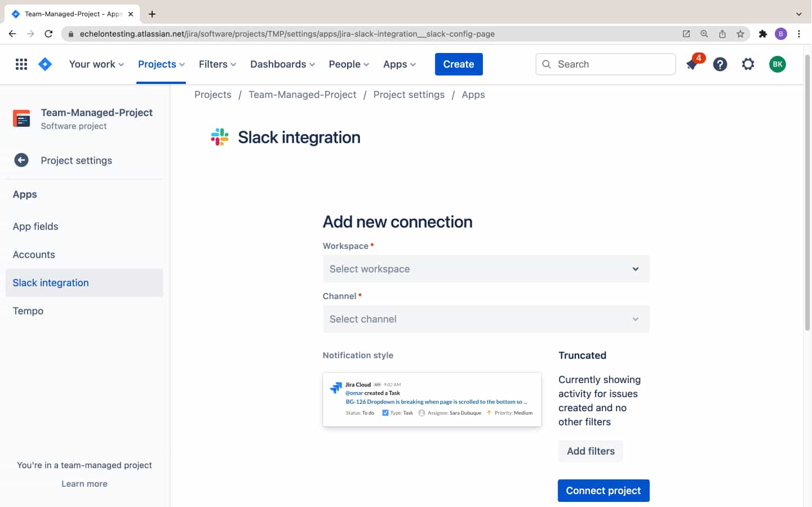812x507 pixels.
Task: Click the Jira logo icon
Action: click(45, 64)
